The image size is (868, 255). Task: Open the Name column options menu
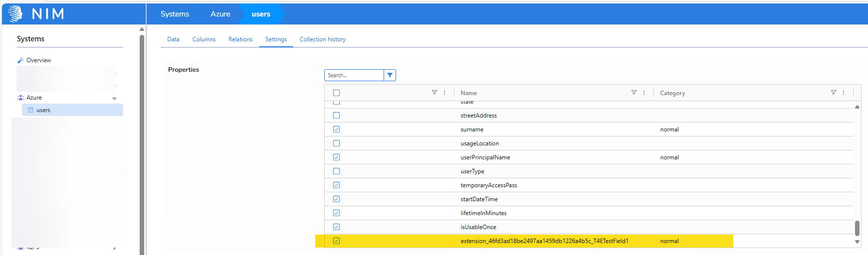[644, 93]
